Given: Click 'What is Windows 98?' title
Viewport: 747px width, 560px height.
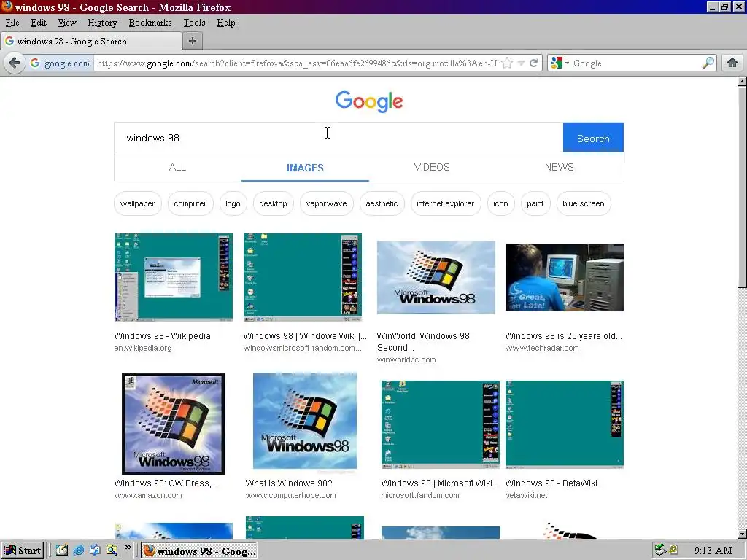Looking at the screenshot, I should 289,483.
